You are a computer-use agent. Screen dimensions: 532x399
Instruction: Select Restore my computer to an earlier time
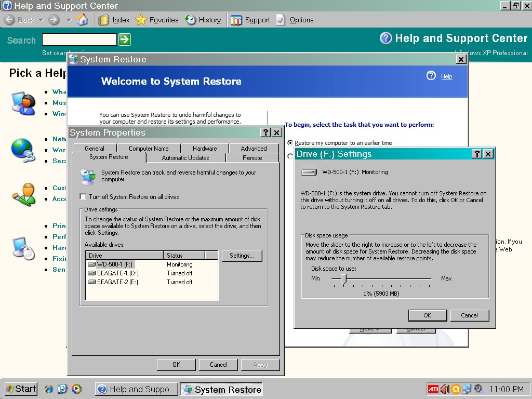pos(290,143)
